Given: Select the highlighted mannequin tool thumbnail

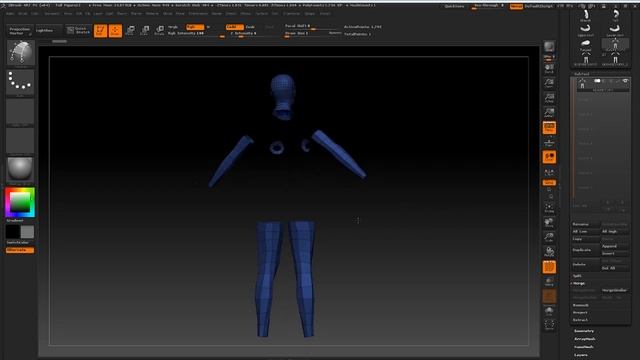Looking at the screenshot, I should point(615,45).
